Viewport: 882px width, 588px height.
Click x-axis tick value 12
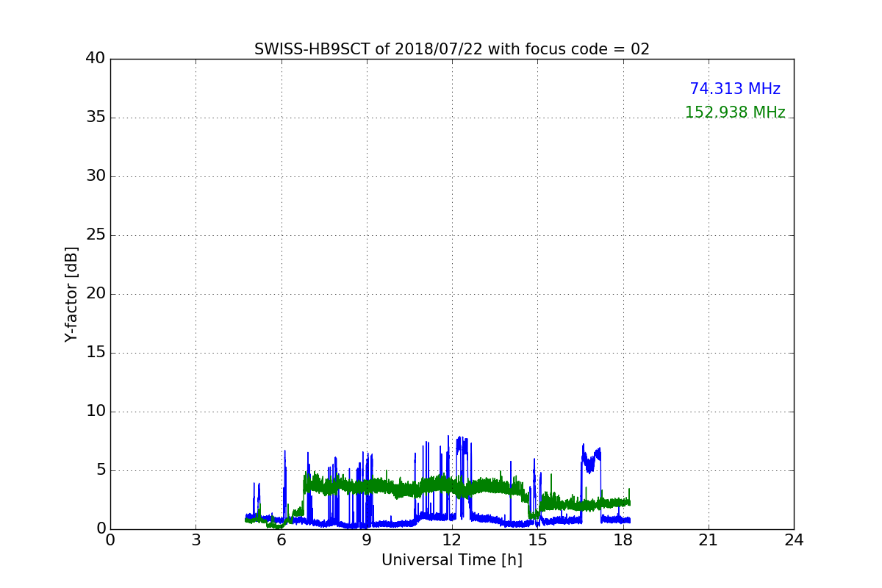click(x=452, y=540)
